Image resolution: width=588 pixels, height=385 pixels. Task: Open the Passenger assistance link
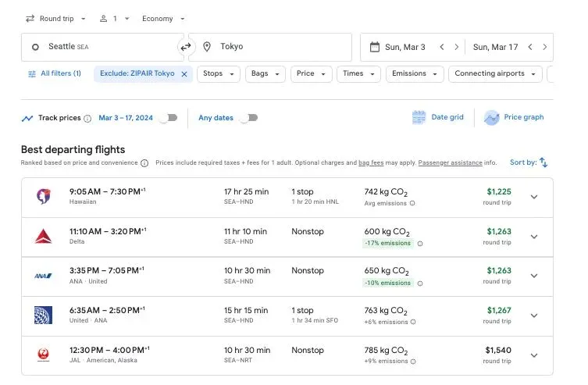(x=450, y=162)
